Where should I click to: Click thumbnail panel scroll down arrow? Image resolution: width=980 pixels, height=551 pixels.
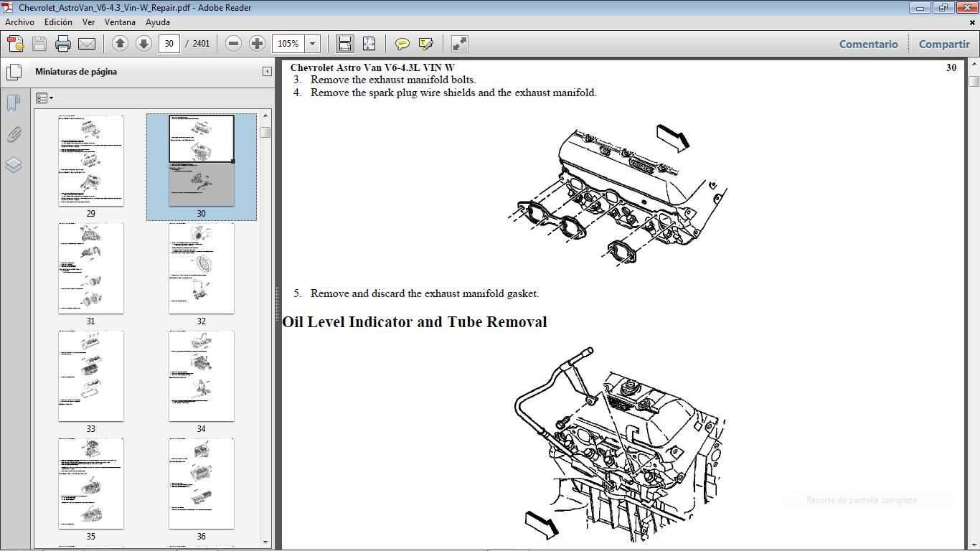265,542
